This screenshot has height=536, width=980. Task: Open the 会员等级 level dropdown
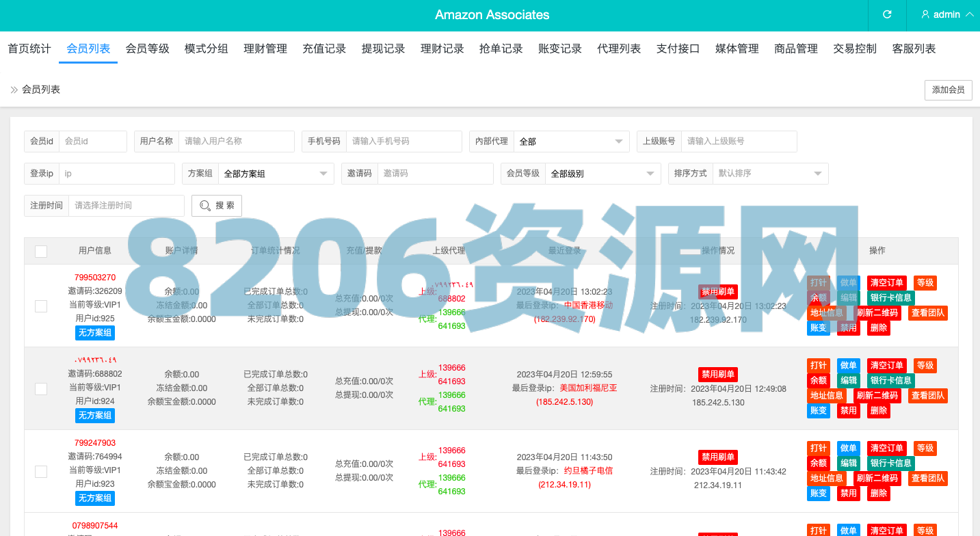click(x=602, y=174)
